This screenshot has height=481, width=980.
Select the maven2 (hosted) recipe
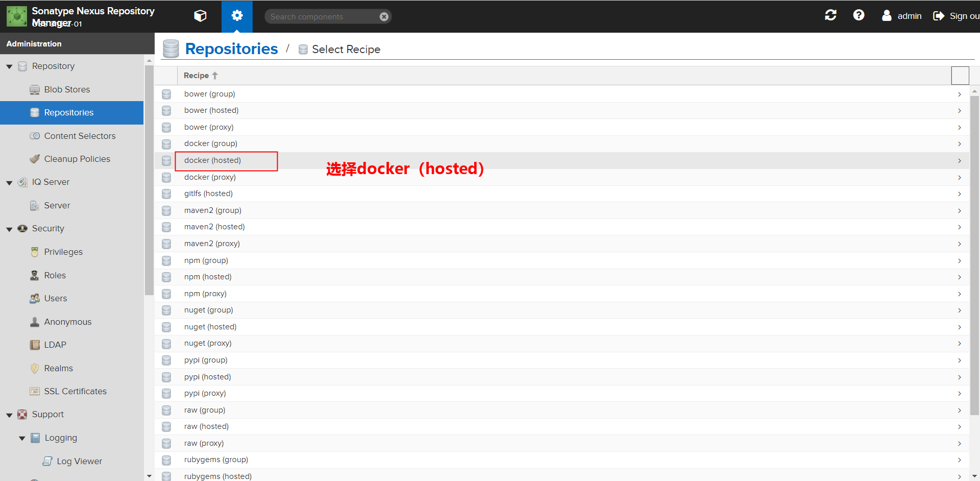(561, 227)
